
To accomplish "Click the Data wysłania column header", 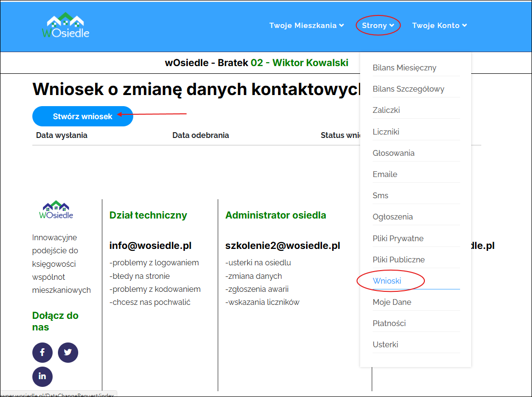I will [61, 135].
